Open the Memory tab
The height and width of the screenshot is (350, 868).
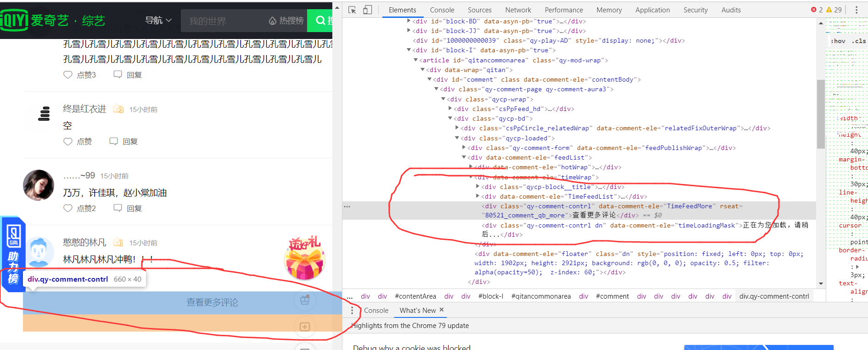pyautogui.click(x=609, y=10)
